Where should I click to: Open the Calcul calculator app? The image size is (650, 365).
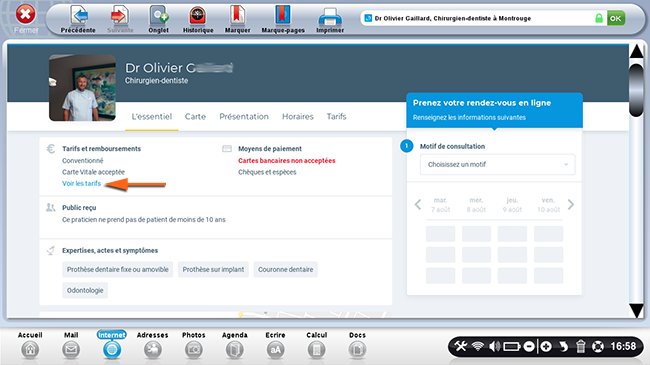[317, 345]
